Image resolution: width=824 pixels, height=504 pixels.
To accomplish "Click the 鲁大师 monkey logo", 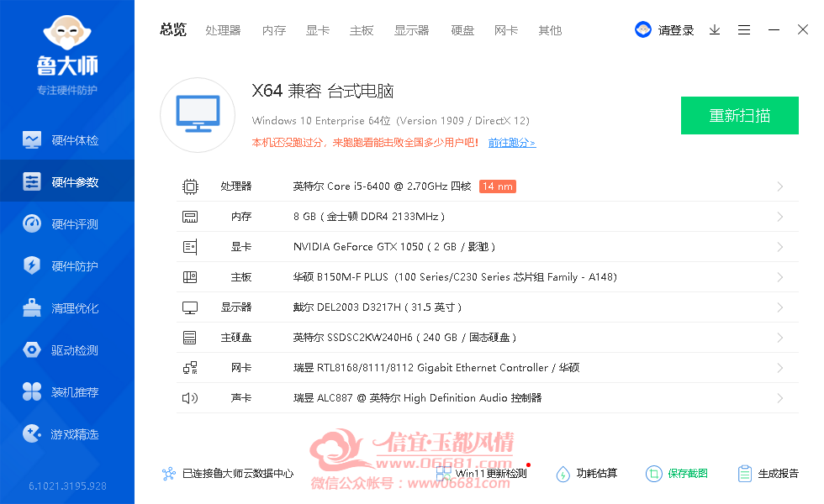I will pos(67,32).
